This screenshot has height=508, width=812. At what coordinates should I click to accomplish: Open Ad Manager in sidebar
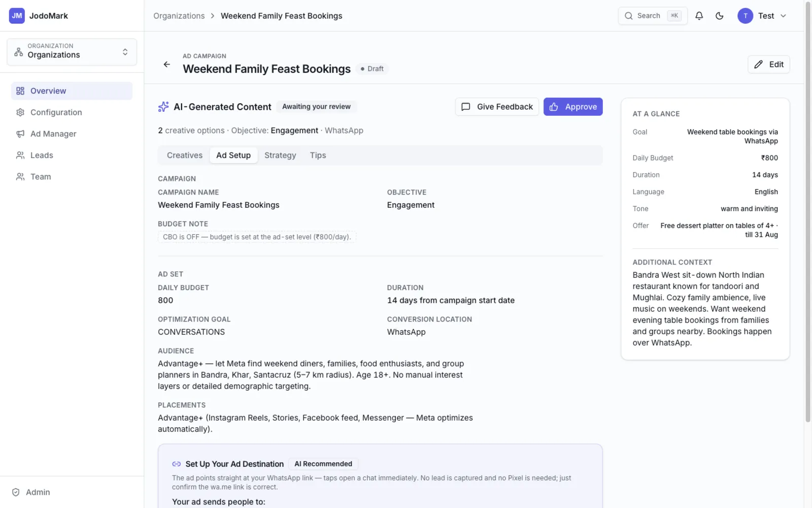(72, 134)
